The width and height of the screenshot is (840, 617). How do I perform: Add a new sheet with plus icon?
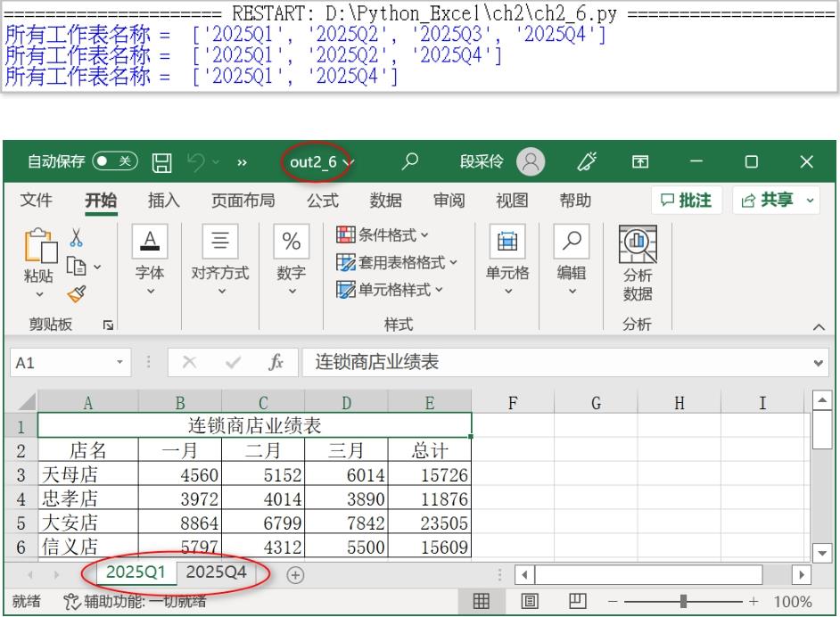(295, 575)
